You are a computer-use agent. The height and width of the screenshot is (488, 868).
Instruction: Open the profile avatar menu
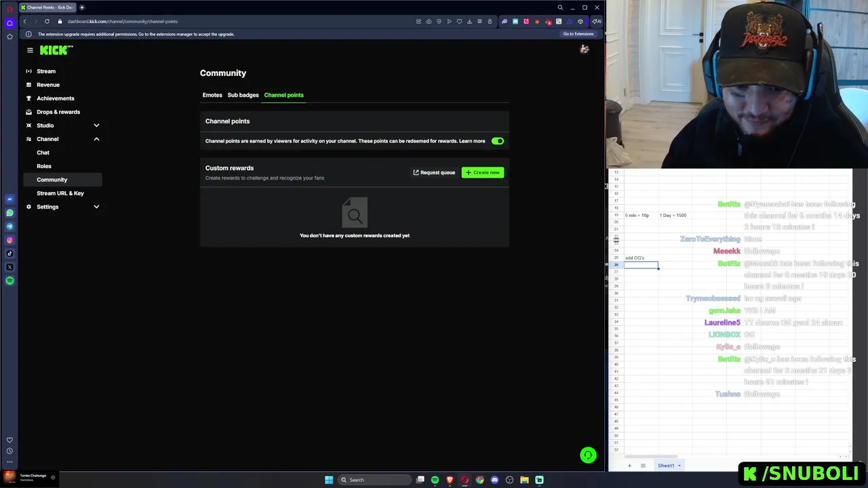click(585, 49)
